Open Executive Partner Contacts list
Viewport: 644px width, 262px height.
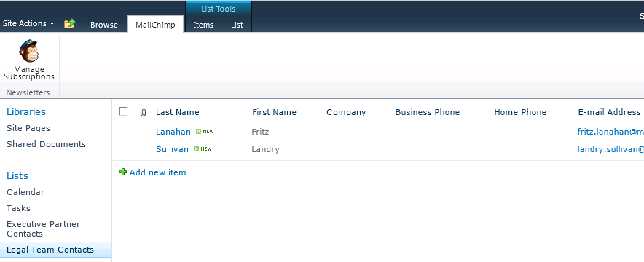click(43, 229)
